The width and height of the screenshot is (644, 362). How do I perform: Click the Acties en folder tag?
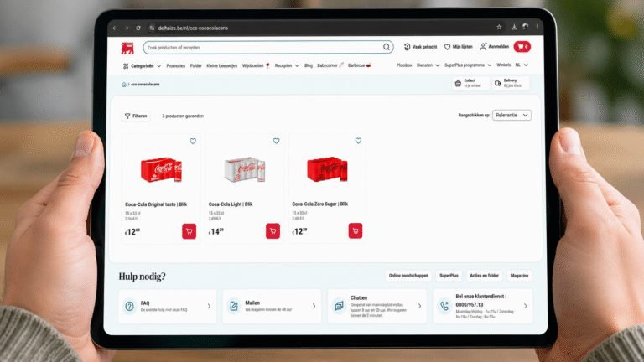tap(484, 276)
